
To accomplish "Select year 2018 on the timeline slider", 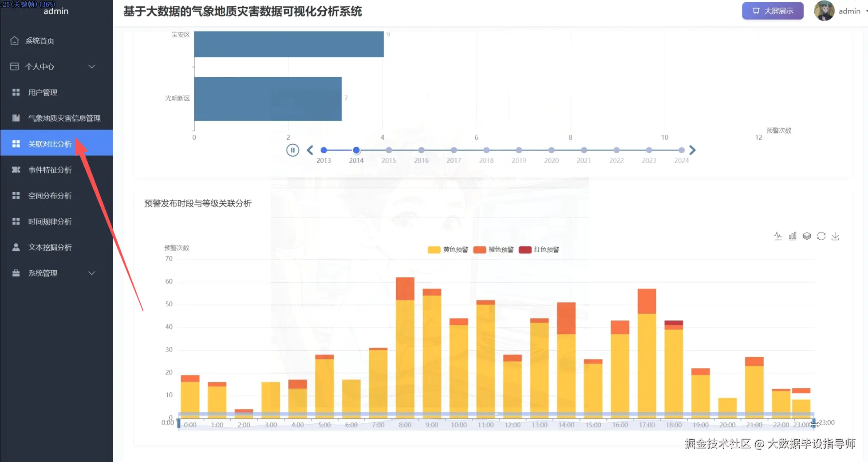I will [x=486, y=150].
